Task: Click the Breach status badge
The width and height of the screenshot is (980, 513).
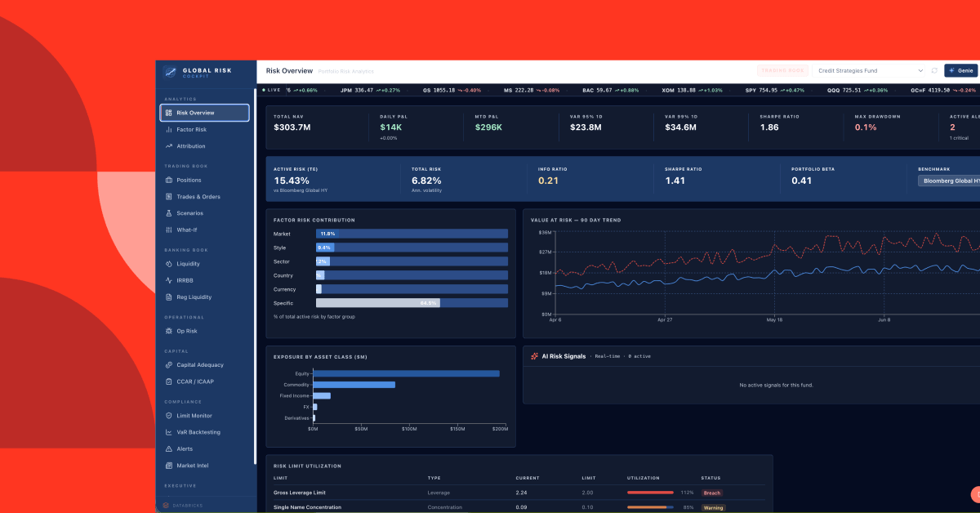Action: [x=712, y=493]
